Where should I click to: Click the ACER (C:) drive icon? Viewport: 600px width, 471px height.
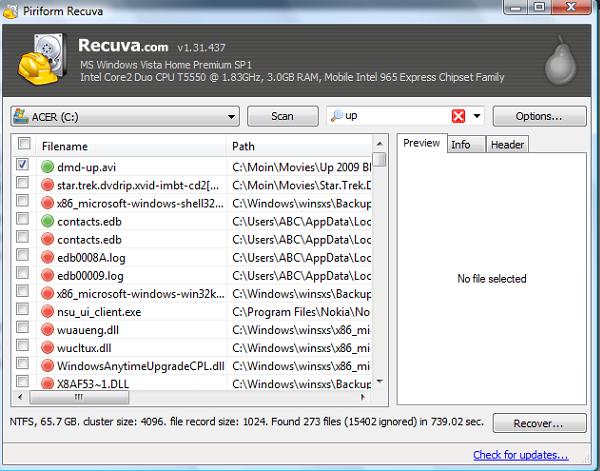click(x=20, y=116)
